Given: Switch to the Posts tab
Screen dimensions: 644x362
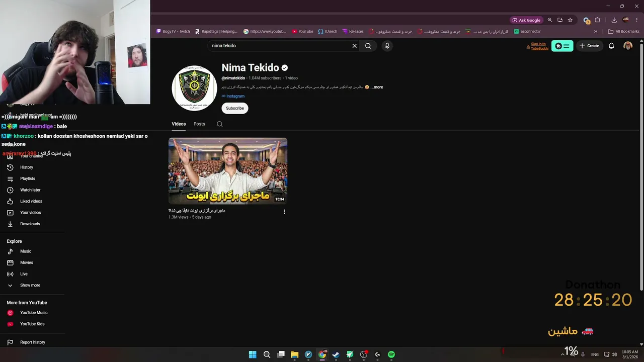Looking at the screenshot, I should pyautogui.click(x=199, y=124).
